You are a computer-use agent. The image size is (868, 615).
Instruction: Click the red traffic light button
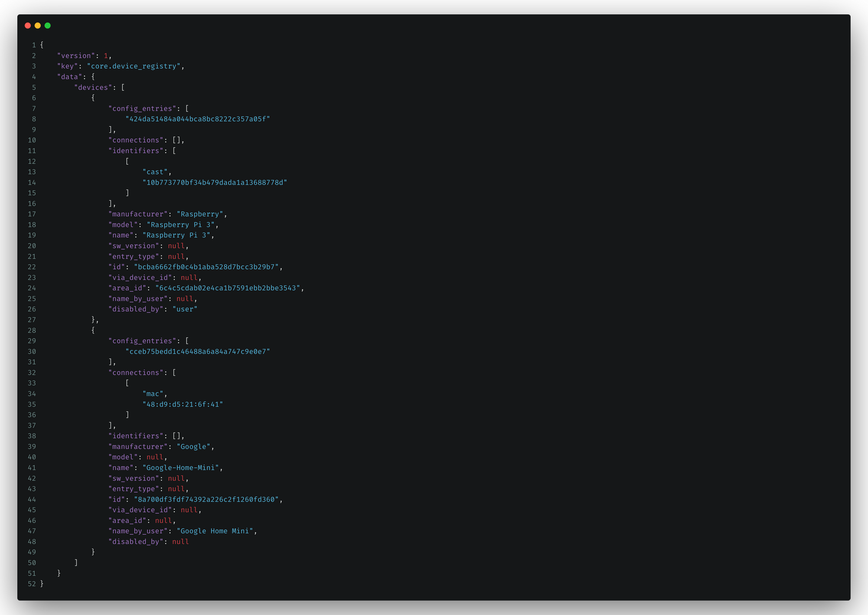28,25
